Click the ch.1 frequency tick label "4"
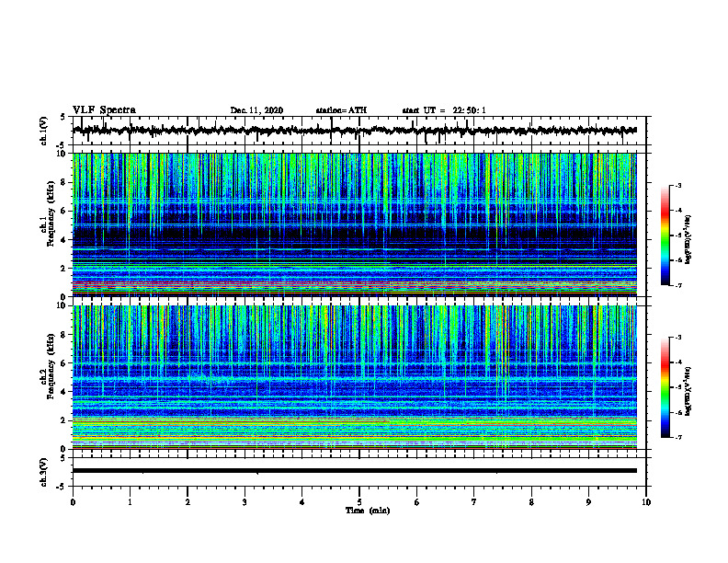This screenshot has width=728, height=563. (x=64, y=240)
